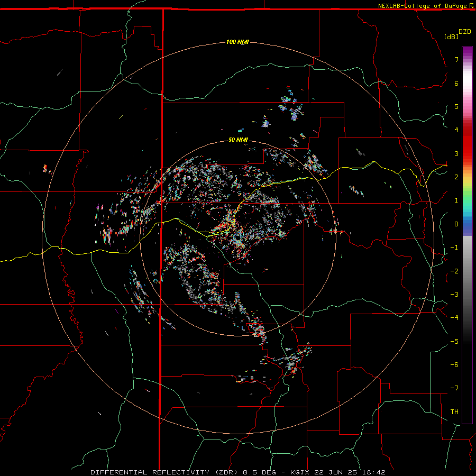Click the -3 value on color scale
This screenshot has height=476, width=476.
[x=454, y=294]
